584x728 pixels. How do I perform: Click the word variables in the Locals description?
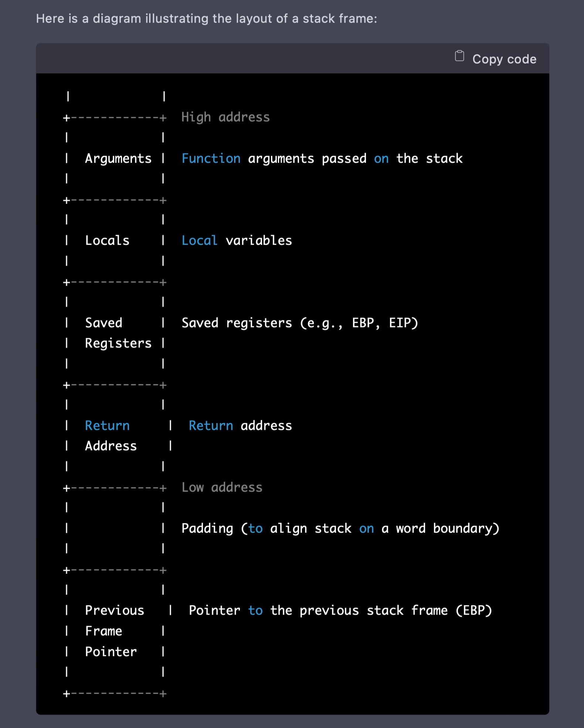pyautogui.click(x=258, y=241)
